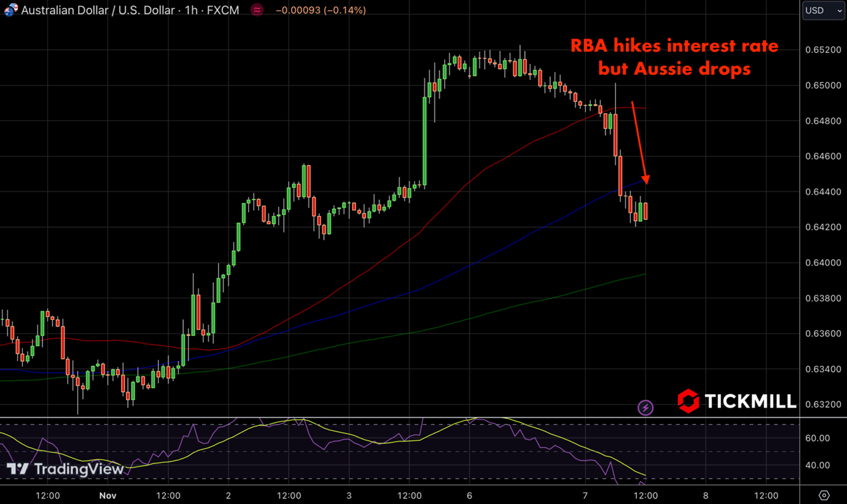Click the 0.64600 price axis label
The width and height of the screenshot is (847, 504).
point(823,157)
